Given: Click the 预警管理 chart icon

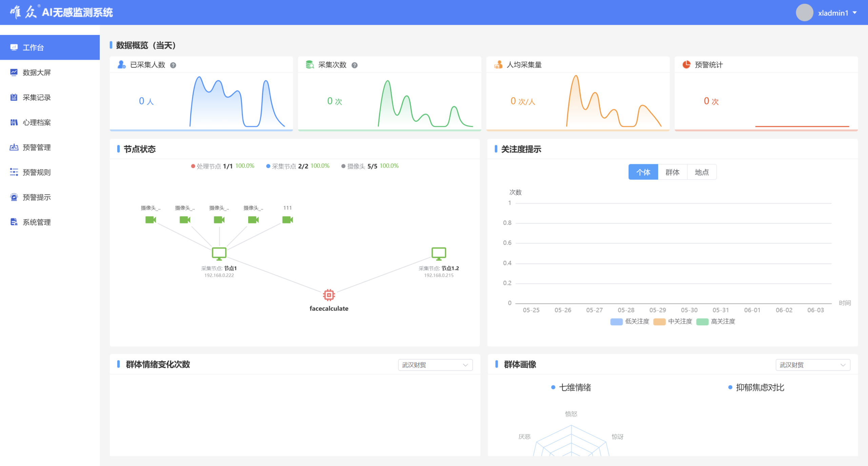Looking at the screenshot, I should 14,147.
